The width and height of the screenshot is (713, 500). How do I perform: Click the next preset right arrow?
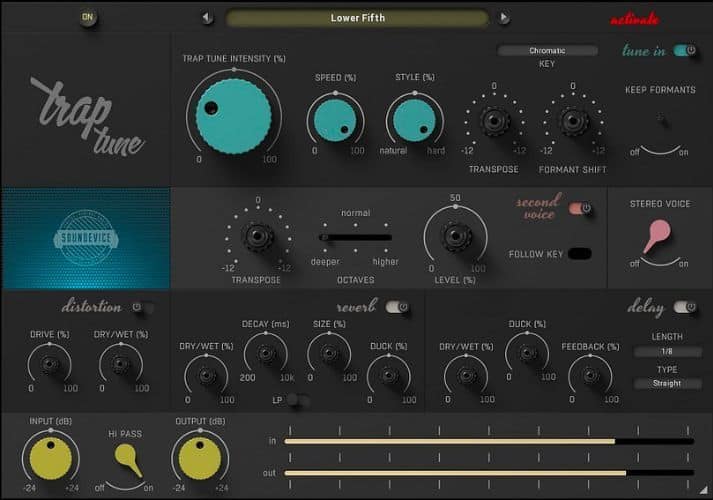coord(504,17)
